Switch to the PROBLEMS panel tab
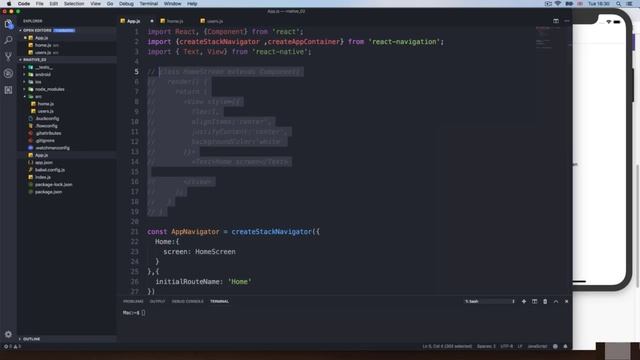This screenshot has width=640, height=360. (x=133, y=302)
